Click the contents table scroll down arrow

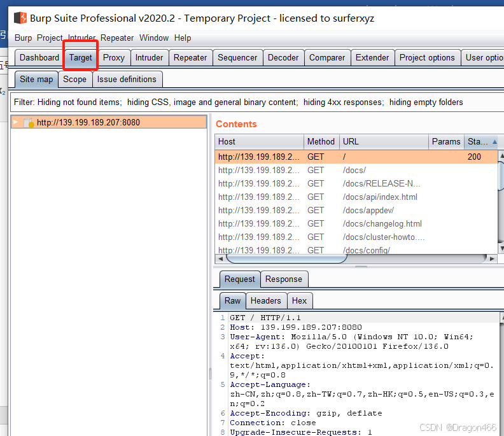(501, 248)
